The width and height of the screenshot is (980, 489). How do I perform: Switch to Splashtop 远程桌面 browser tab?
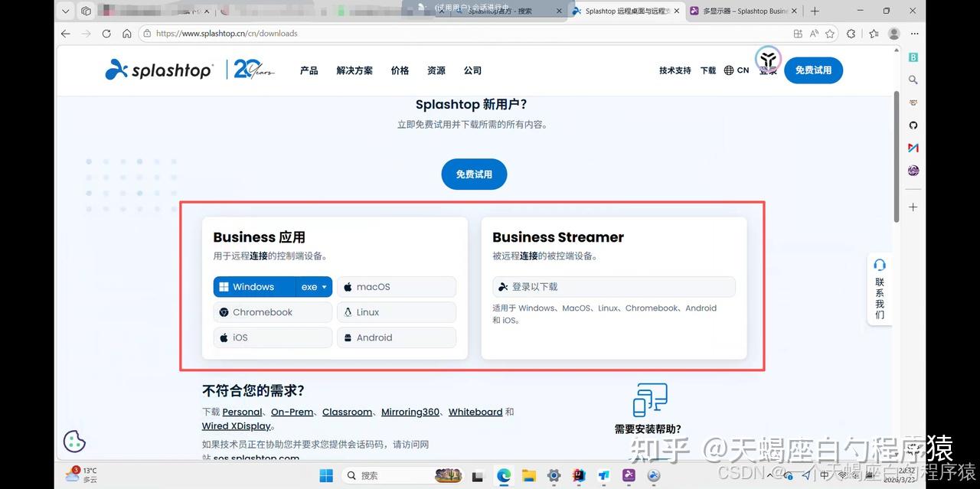pyautogui.click(x=627, y=11)
